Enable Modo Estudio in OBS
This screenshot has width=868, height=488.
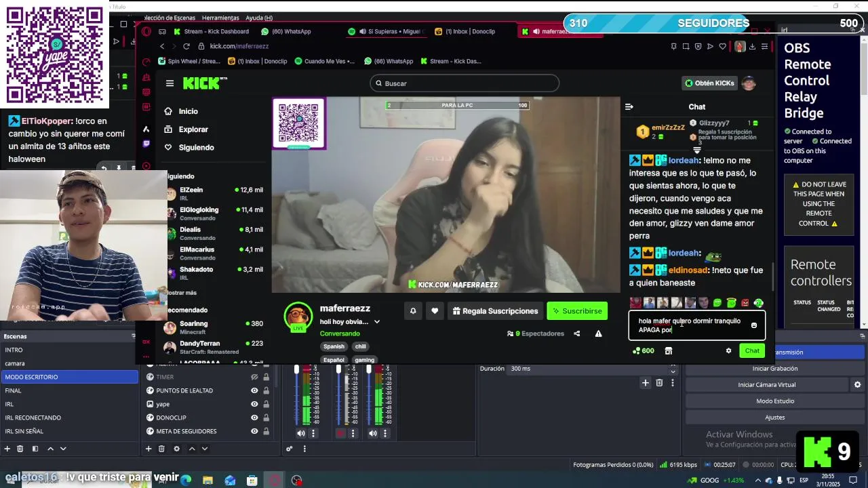point(774,401)
